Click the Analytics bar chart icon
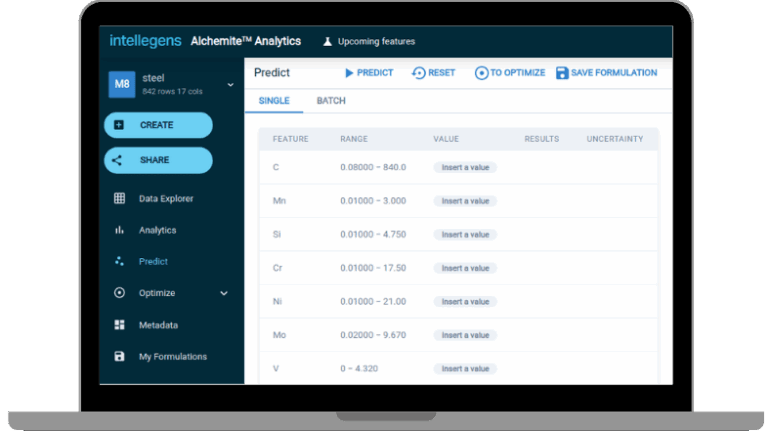Viewport: 770px width, 431px height. pyautogui.click(x=120, y=230)
